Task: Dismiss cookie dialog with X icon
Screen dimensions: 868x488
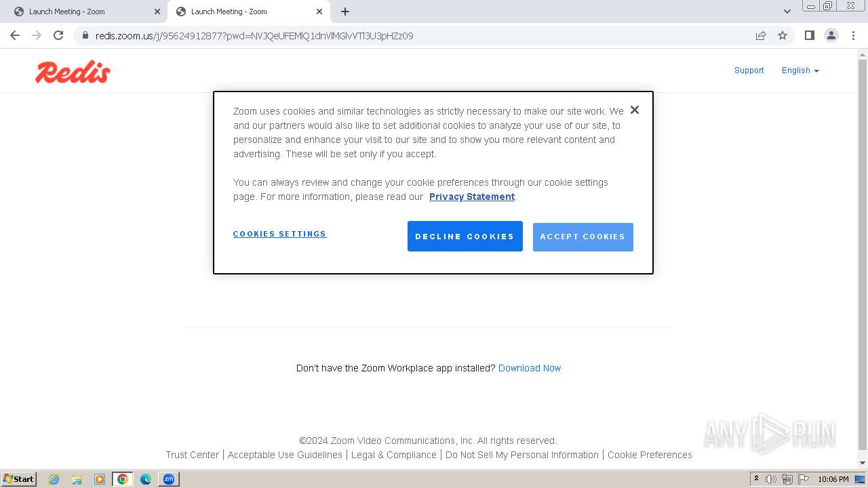Action: point(634,110)
